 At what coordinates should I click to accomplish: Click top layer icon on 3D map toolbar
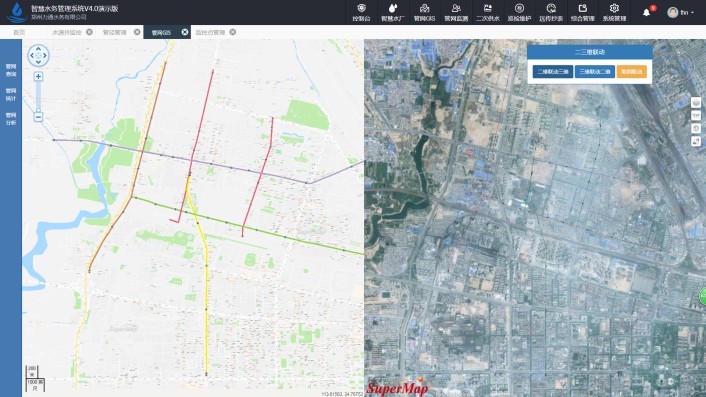[696, 103]
